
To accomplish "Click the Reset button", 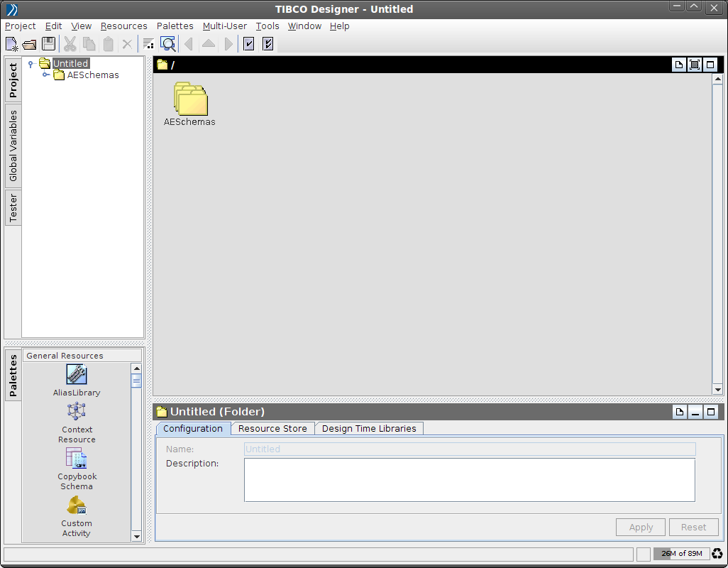I will pyautogui.click(x=693, y=527).
